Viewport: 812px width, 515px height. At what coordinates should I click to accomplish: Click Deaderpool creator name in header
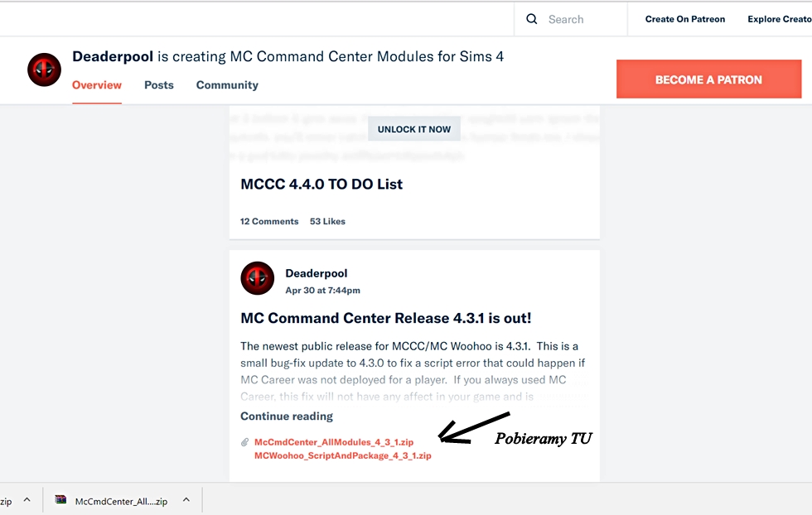pos(113,56)
